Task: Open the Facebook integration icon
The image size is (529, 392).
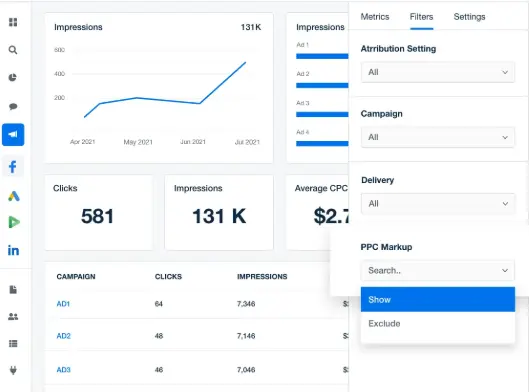Action: coord(13,167)
